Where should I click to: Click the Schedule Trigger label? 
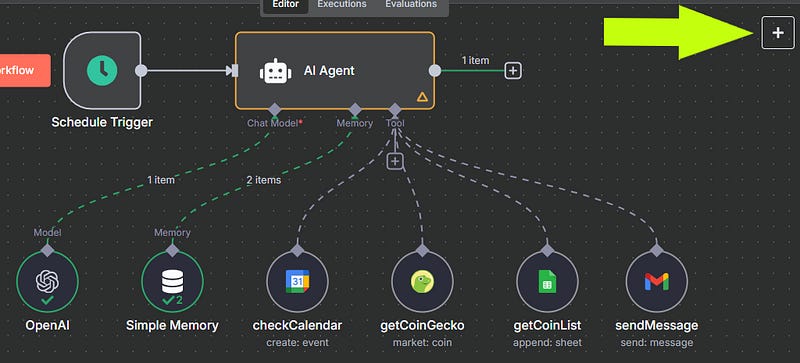102,123
